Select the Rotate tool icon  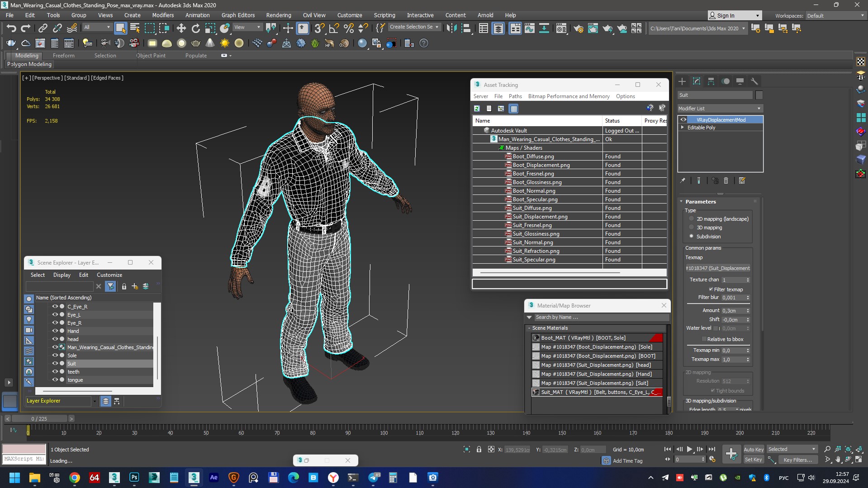[195, 28]
